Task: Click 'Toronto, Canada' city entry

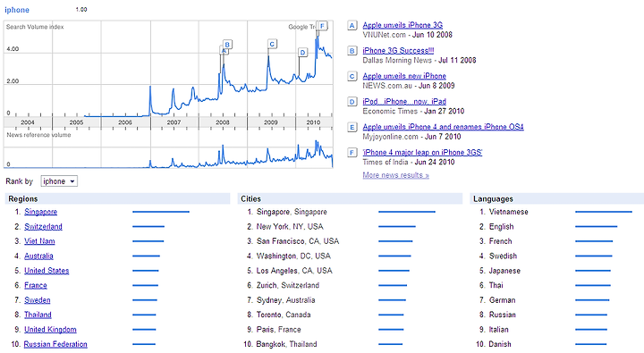Action: pyautogui.click(x=284, y=315)
